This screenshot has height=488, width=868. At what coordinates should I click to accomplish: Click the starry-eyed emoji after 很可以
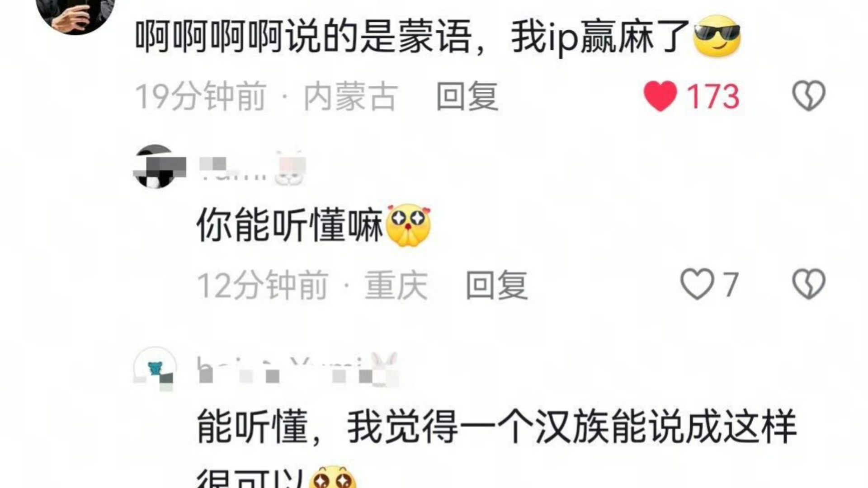[333, 477]
